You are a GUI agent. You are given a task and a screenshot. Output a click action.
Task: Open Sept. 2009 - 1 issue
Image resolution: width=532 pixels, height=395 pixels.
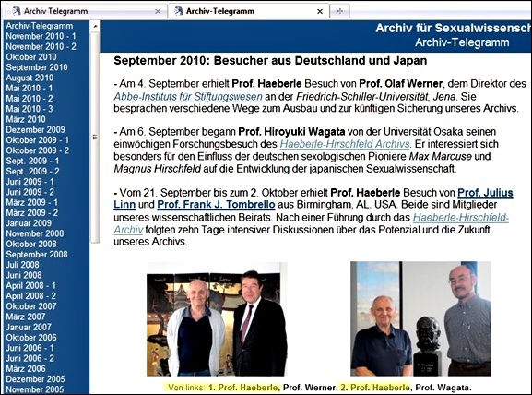coord(32,161)
